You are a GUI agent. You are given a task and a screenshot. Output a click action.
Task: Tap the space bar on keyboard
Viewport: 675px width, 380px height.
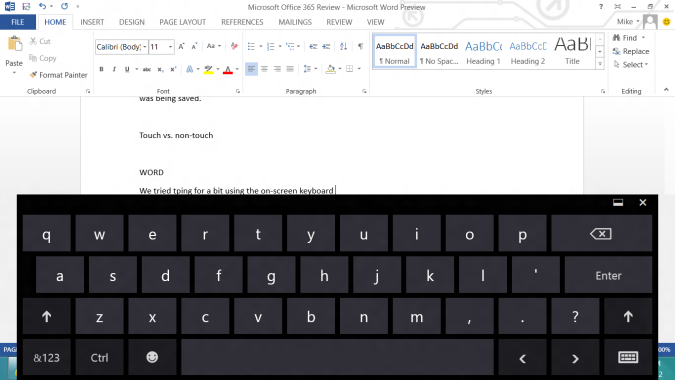click(x=337, y=357)
